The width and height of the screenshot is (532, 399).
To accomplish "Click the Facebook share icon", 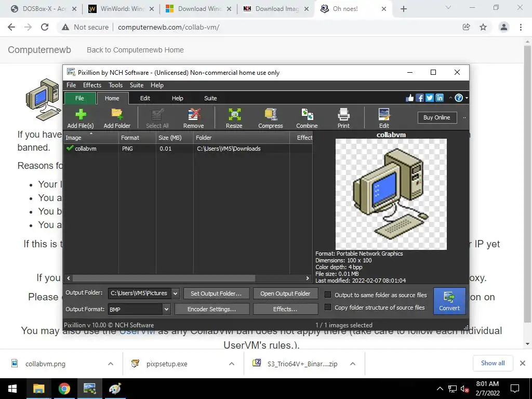I will pos(420,98).
